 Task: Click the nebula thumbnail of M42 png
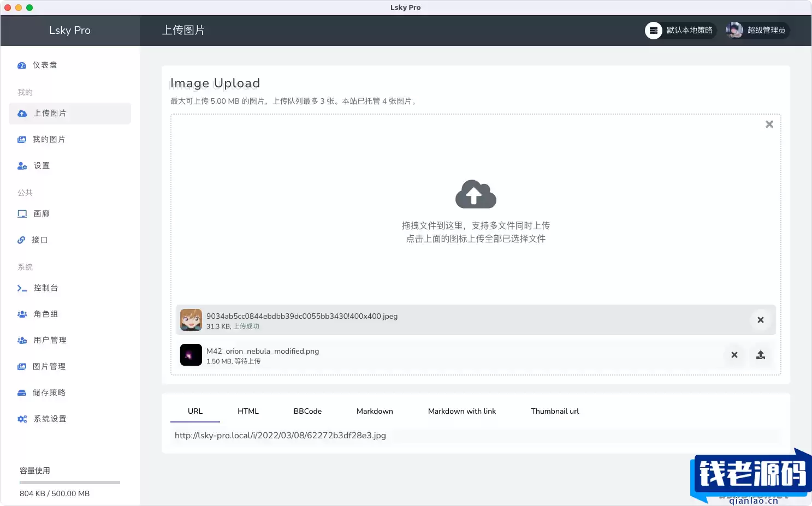click(191, 355)
